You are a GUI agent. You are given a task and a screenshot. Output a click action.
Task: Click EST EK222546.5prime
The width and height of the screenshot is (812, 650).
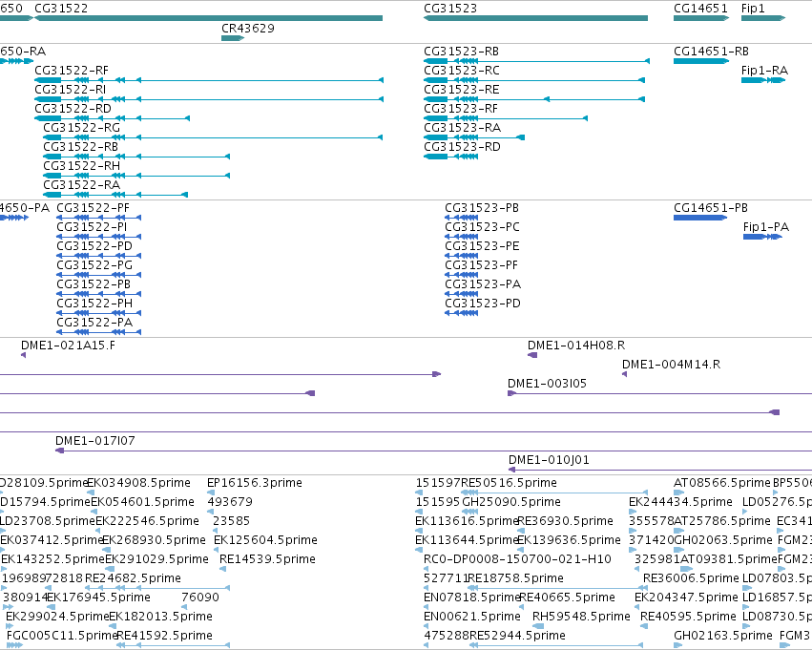pyautogui.click(x=147, y=521)
